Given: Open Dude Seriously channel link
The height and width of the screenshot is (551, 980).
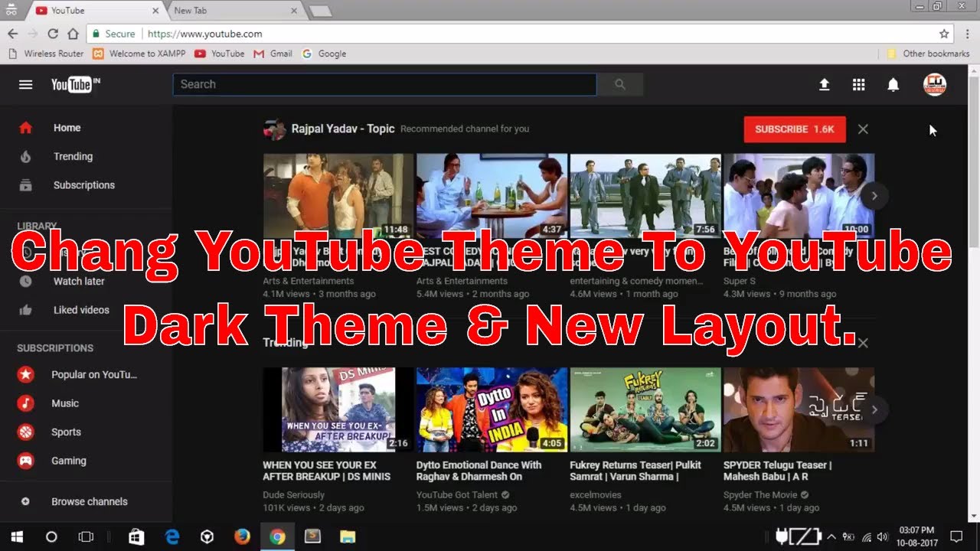Looking at the screenshot, I should click(294, 495).
